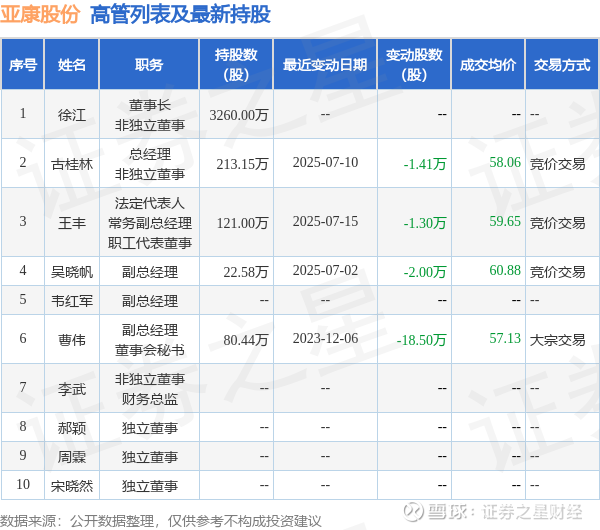
Task: Select the name 李武
Action: [x=72, y=389]
